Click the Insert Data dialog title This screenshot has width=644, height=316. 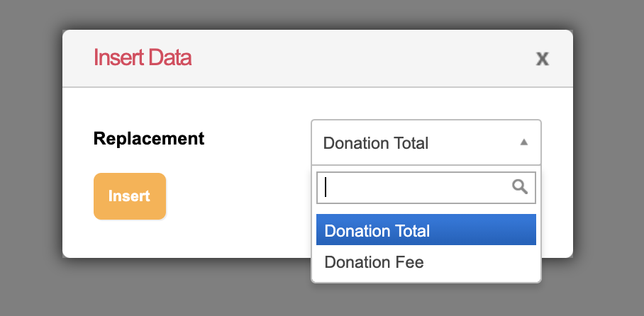tap(143, 57)
